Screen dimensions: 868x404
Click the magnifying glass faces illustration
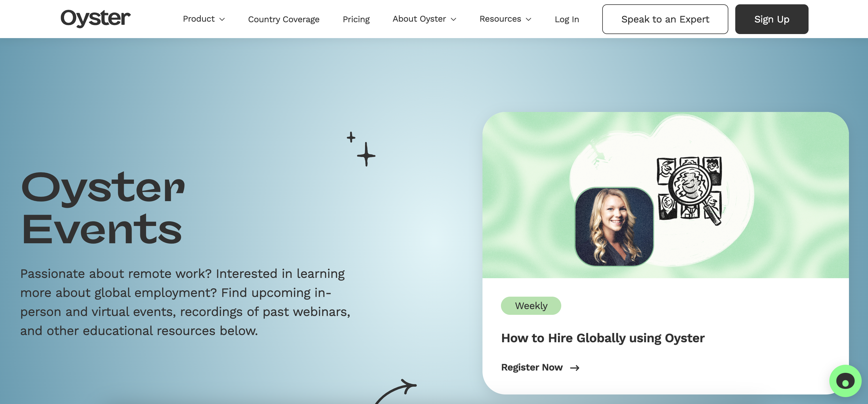(x=689, y=190)
